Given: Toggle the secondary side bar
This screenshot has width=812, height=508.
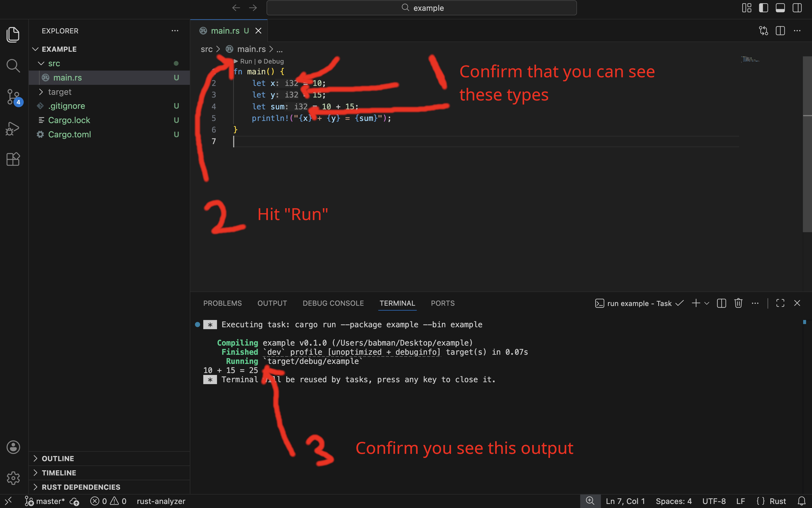Looking at the screenshot, I should [x=797, y=7].
